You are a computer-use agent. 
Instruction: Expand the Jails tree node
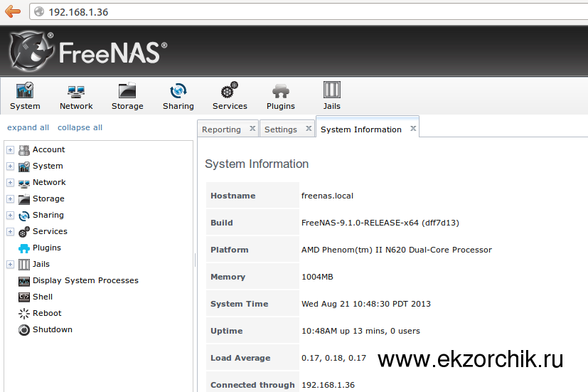(x=10, y=265)
